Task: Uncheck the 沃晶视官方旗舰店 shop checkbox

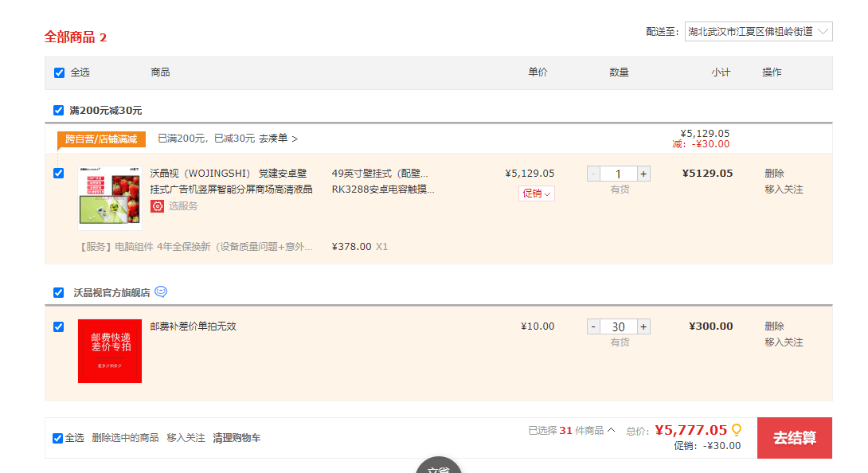Action: point(58,292)
